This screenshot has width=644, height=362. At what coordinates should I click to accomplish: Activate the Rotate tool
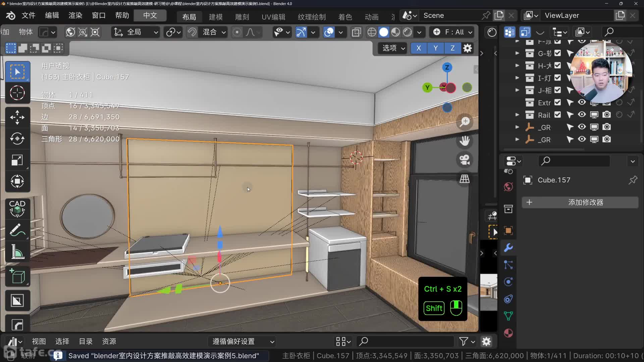(17, 139)
